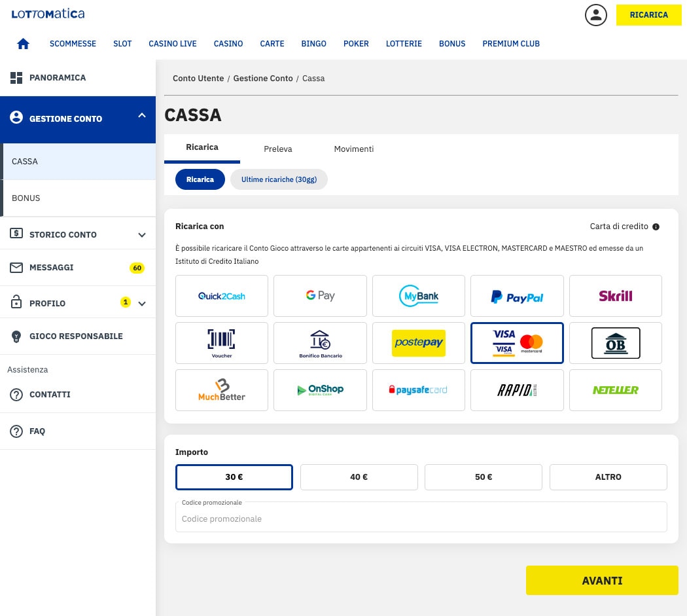Follow the Conto Utente breadcrumb
The height and width of the screenshot is (616, 687).
pyautogui.click(x=198, y=79)
